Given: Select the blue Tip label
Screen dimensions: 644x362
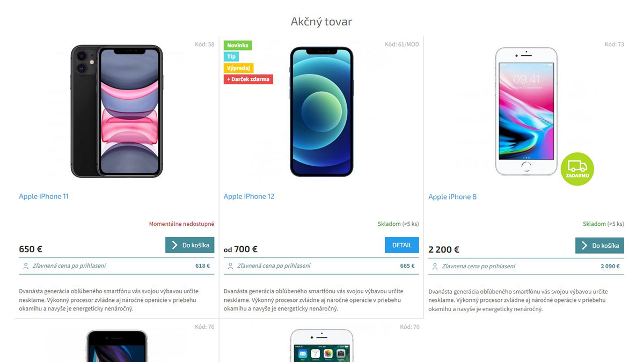Looking at the screenshot, I should pos(231,57).
